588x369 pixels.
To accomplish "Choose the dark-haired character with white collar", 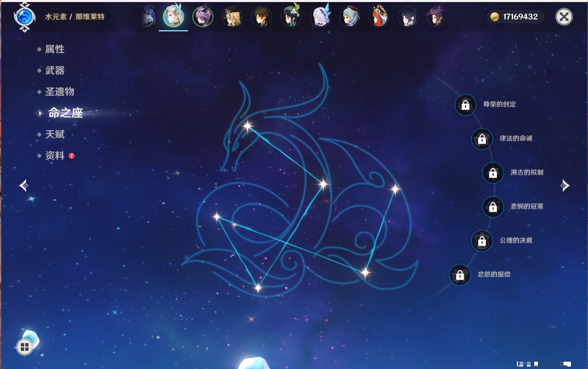I will pos(408,17).
